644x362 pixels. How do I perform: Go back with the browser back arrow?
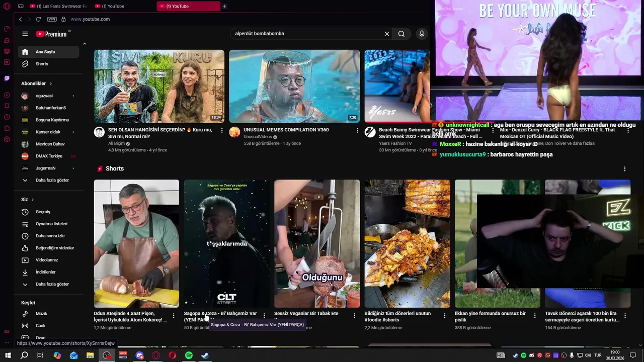(x=20, y=19)
